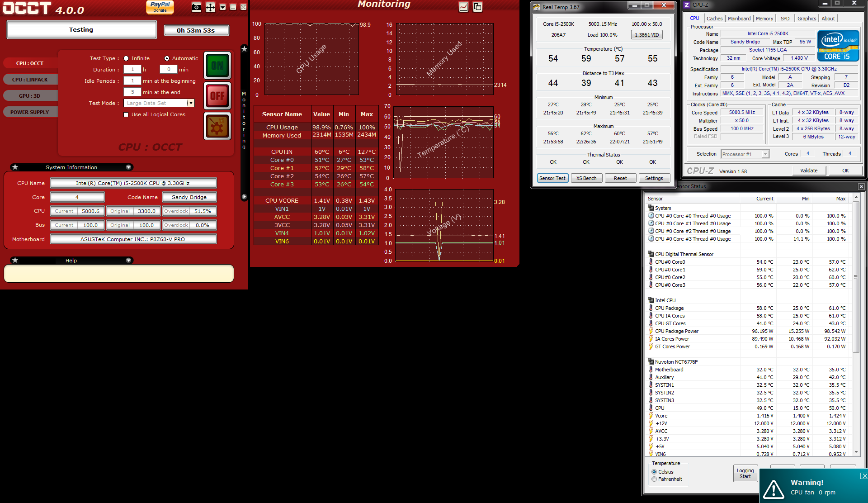This screenshot has height=503, width=868.
Task: Take an OCCT screenshot with camera icon
Action: coord(196,7)
